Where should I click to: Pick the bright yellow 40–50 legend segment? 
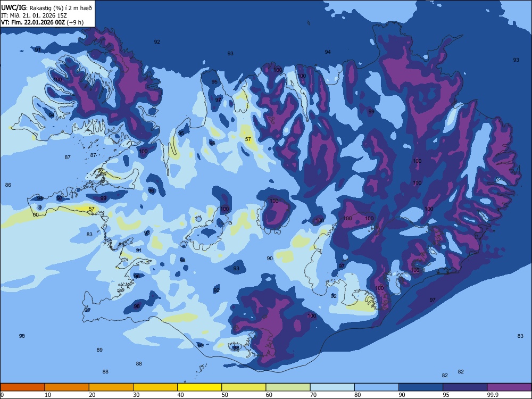coord(199,387)
